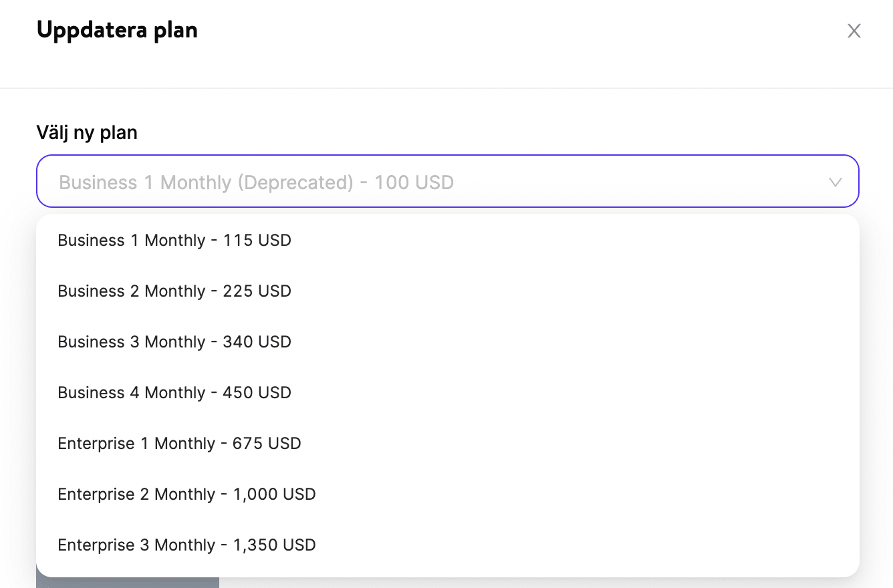Select the 1,000 USD plan entry
The height and width of the screenshot is (588, 893).
click(186, 494)
